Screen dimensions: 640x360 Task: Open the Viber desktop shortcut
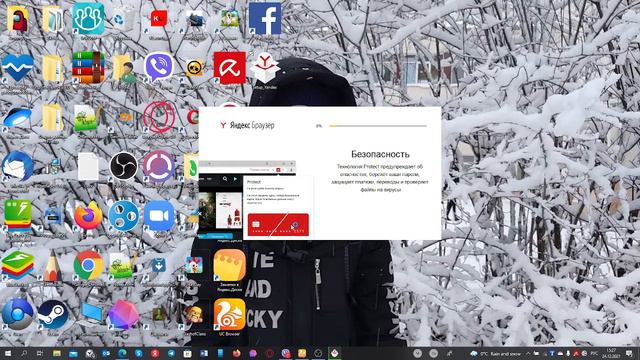tap(159, 67)
